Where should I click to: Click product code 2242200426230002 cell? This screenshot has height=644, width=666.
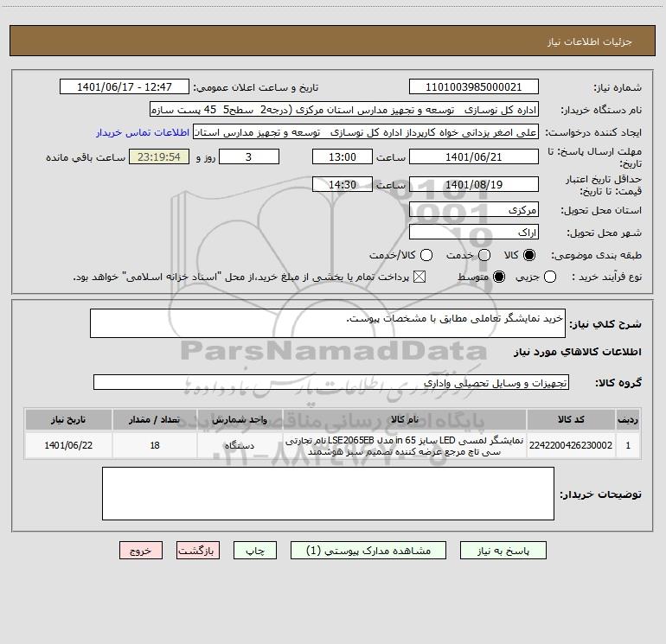click(571, 445)
